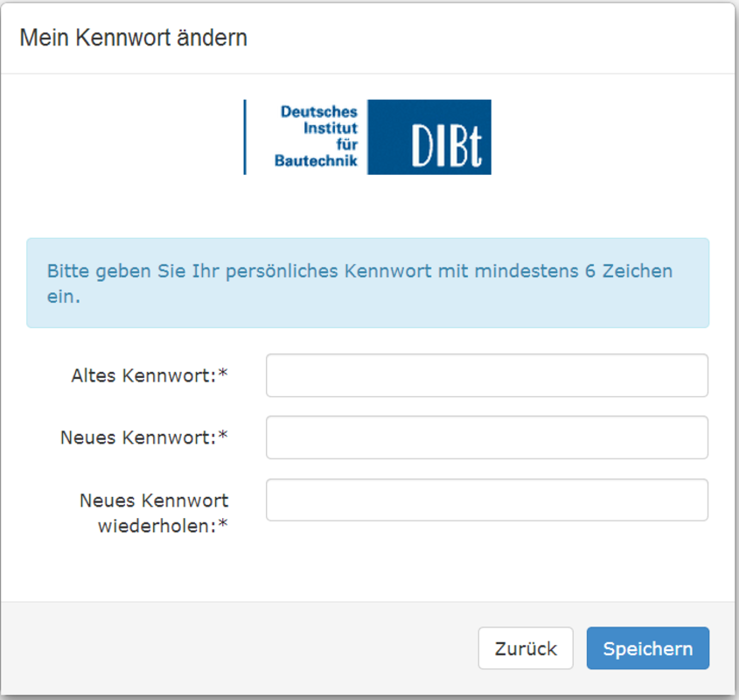Viewport: 739px width, 700px height.
Task: Click the "Neues Kennwort:" label
Action: [x=137, y=437]
